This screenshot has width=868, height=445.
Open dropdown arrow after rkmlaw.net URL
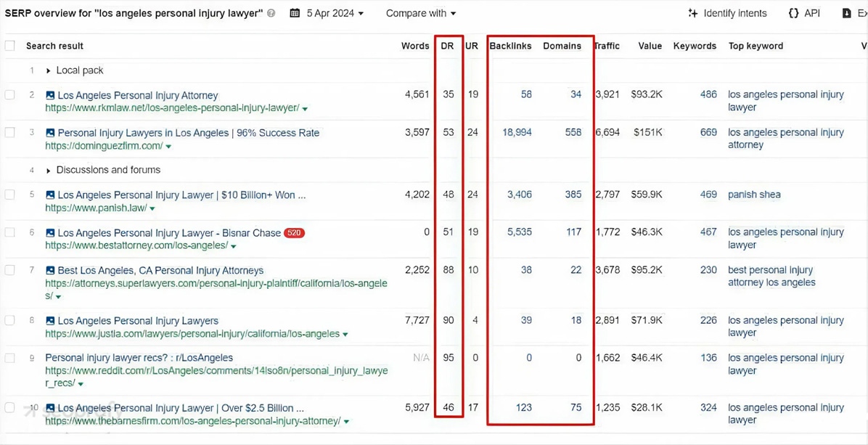305,108
